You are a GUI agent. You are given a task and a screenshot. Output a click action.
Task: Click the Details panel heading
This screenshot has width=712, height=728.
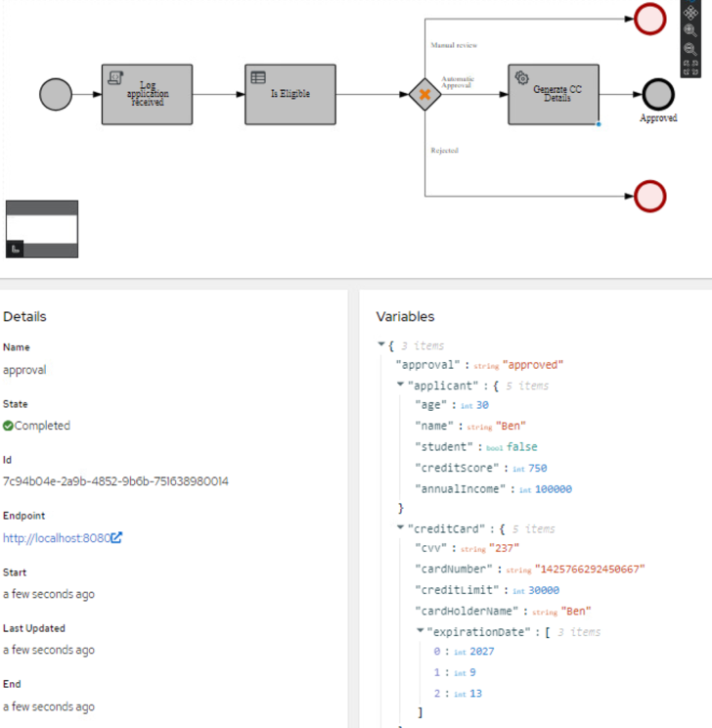point(24,317)
